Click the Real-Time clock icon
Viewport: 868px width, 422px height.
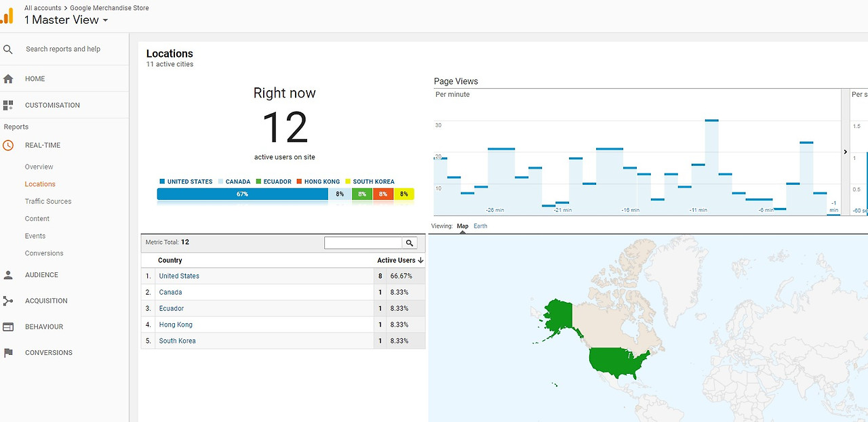tap(8, 145)
